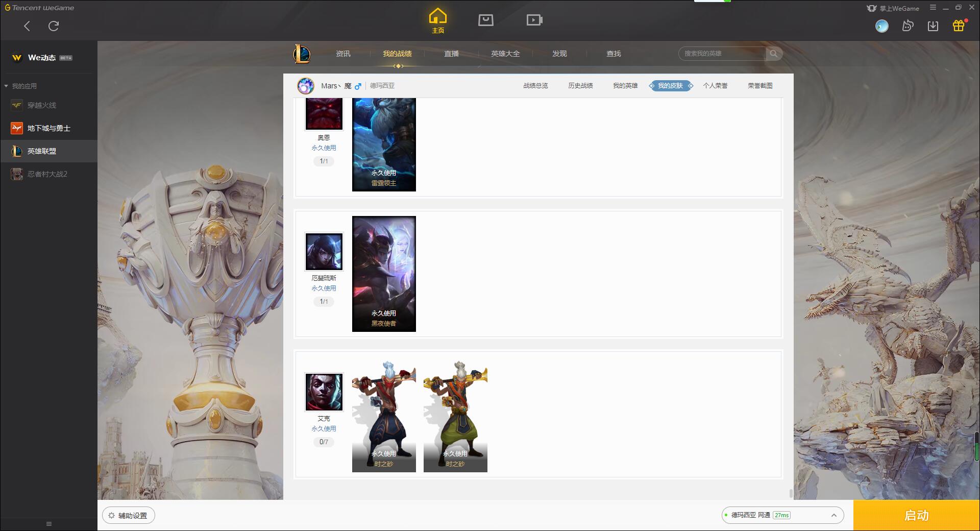
Task: Click the Tencent WeGame logo
Action: [39, 8]
